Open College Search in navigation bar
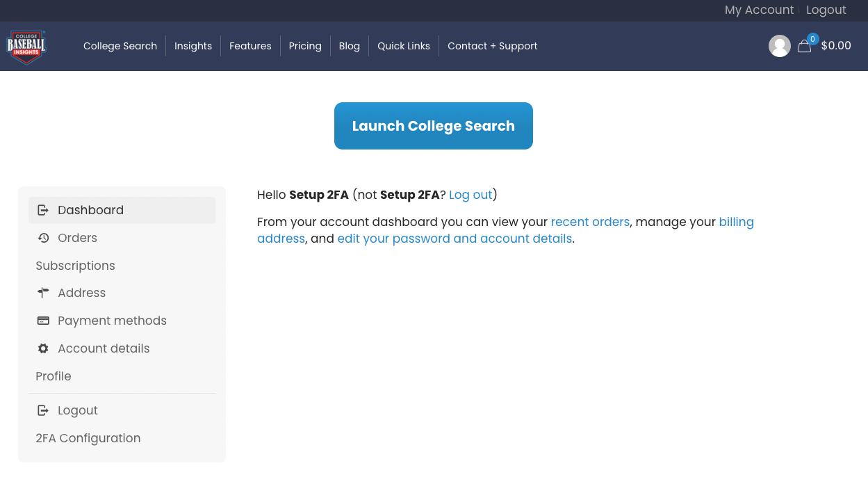868x500 pixels. pyautogui.click(x=120, y=46)
